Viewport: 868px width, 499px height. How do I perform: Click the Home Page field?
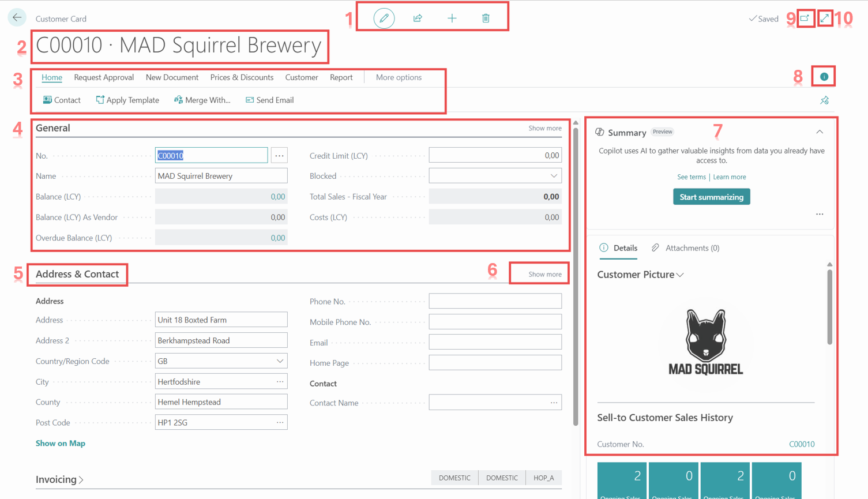(x=495, y=362)
